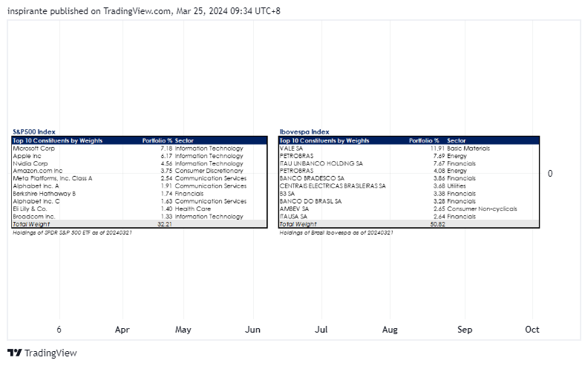
Task: Select the PETROBRAS row with 7.69 weight
Action: (x=296, y=156)
